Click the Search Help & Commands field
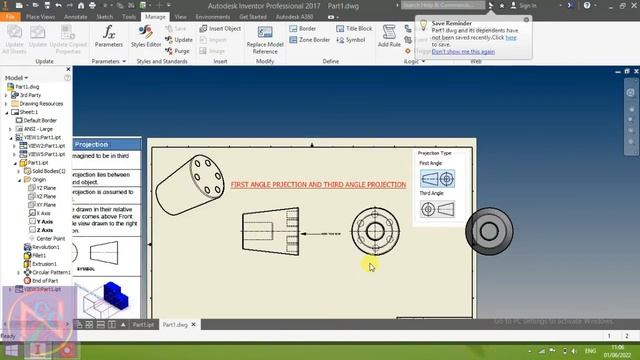The height and width of the screenshot is (360, 640). (x=442, y=5)
